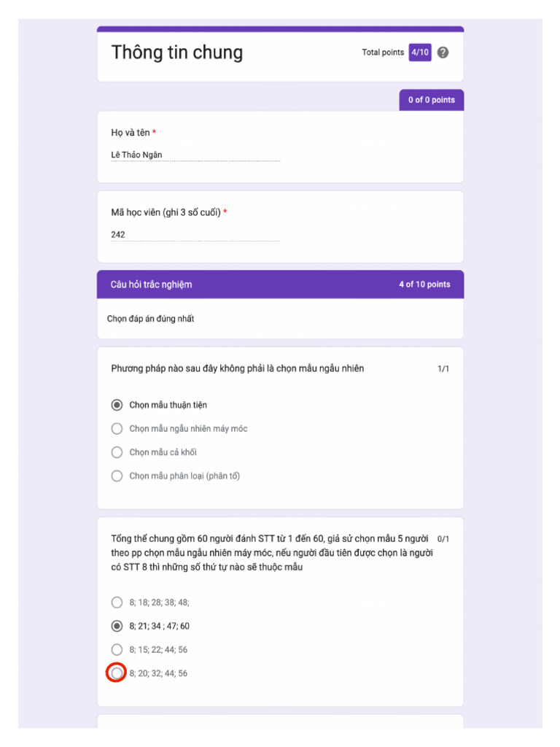
Task: Pick the answer "8; 15; 22; 44; 56"
Action: [x=117, y=649]
